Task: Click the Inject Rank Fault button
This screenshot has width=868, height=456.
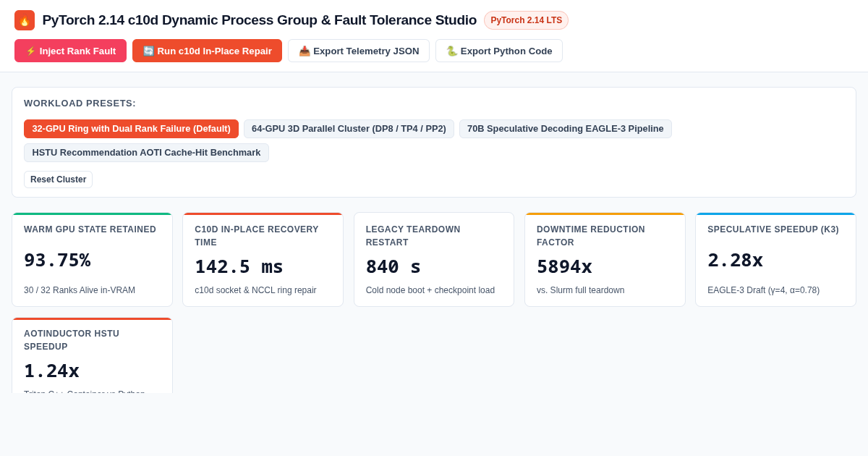Action: click(70, 51)
